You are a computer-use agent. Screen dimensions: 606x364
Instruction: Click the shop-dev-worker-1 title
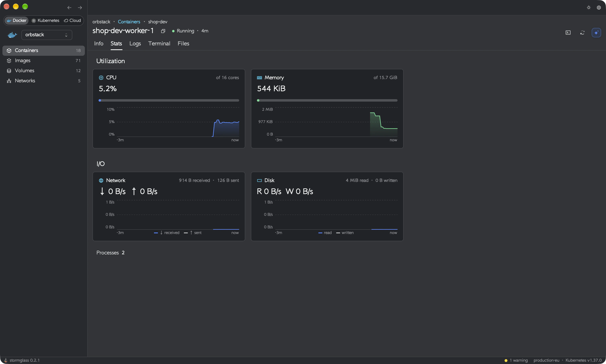(123, 31)
